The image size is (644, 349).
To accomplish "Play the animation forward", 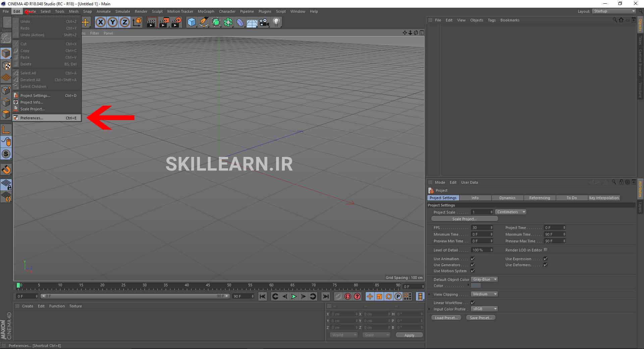I will 294,296.
